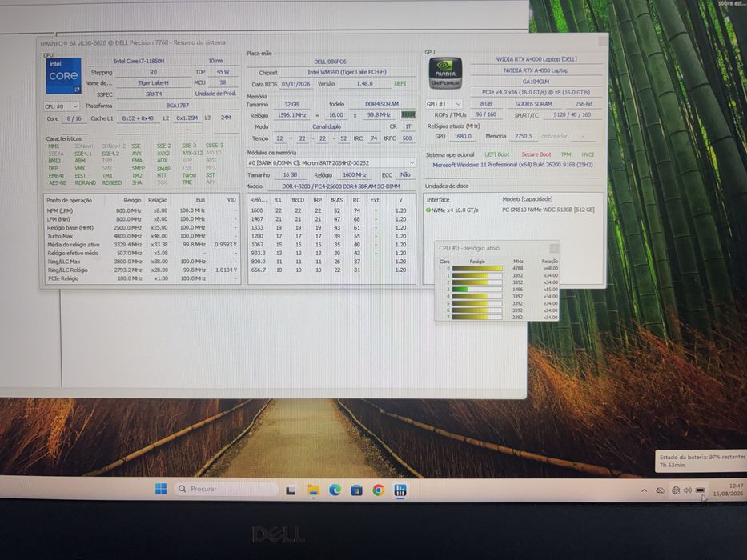Click the 1600 row in memory timings table

coord(331,210)
